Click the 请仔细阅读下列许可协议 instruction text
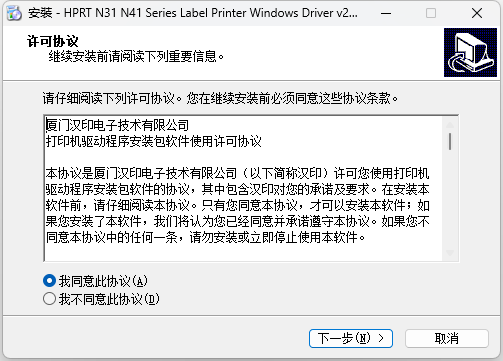Image resolution: width=503 pixels, height=361 pixels. tap(109, 99)
